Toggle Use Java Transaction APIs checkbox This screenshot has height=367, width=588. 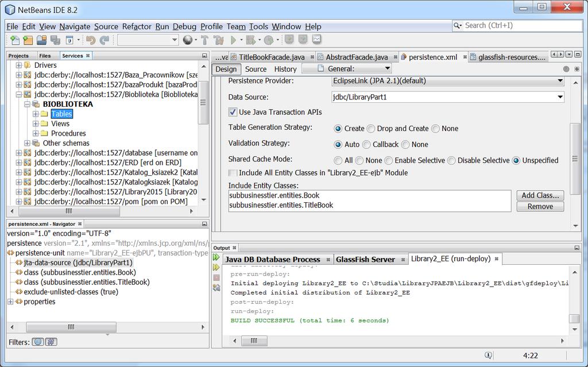click(233, 112)
